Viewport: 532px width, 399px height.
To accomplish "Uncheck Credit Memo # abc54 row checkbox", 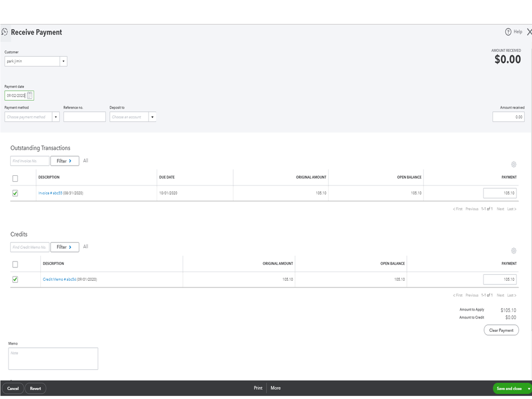I will click(x=15, y=280).
